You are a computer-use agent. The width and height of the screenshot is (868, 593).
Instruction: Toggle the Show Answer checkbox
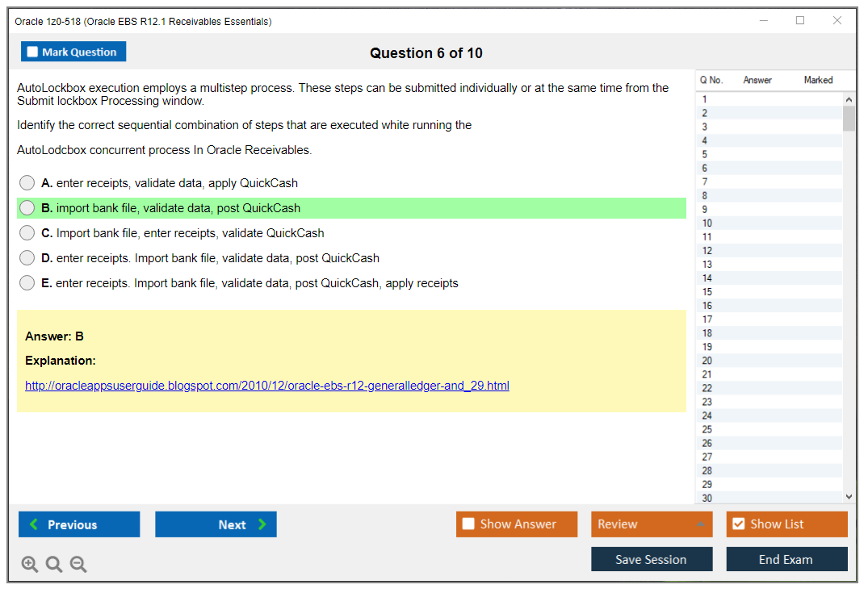click(469, 524)
